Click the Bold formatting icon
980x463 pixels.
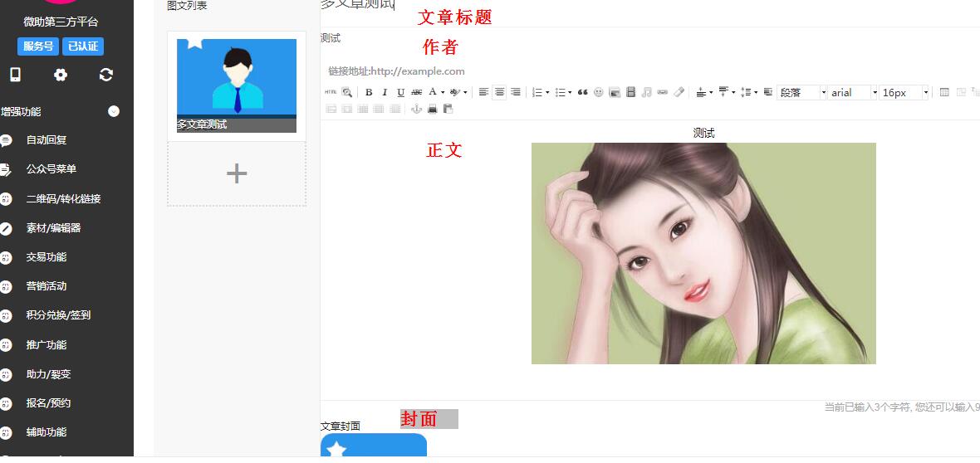point(369,92)
